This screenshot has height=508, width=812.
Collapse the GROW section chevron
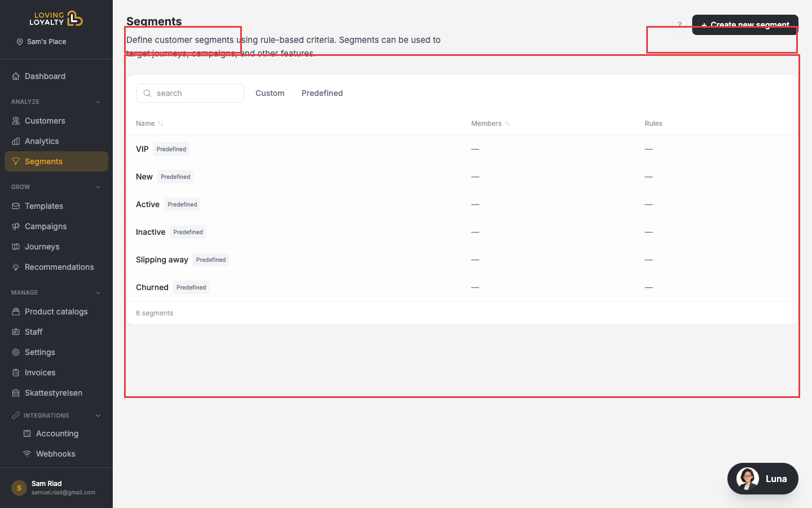click(98, 187)
